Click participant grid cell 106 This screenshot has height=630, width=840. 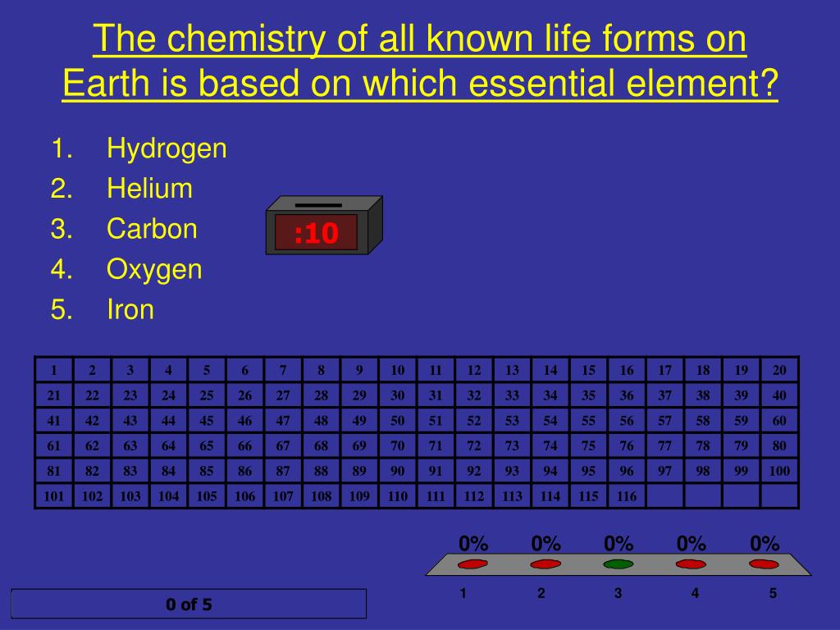pos(244,495)
